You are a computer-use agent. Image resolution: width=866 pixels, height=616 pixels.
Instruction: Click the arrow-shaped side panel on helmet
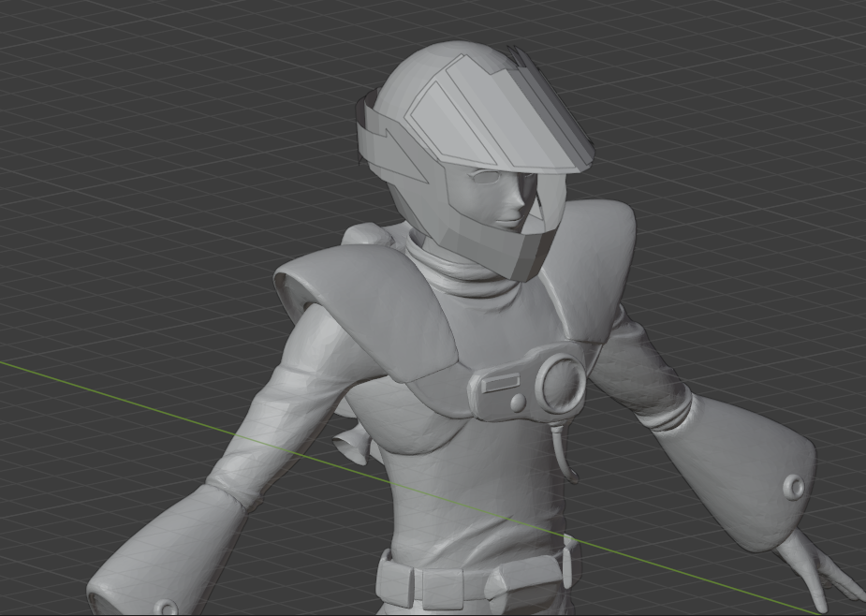click(407, 157)
